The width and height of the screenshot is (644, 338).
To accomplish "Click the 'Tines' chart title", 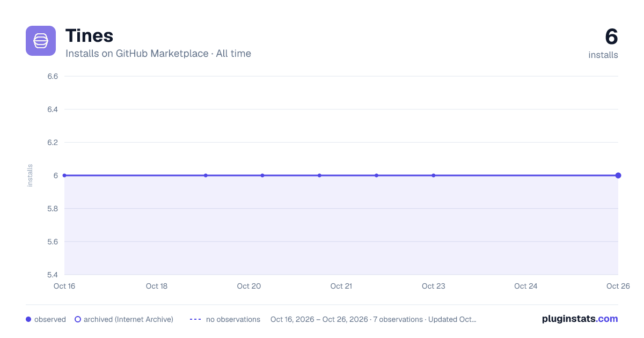I will click(x=89, y=36).
